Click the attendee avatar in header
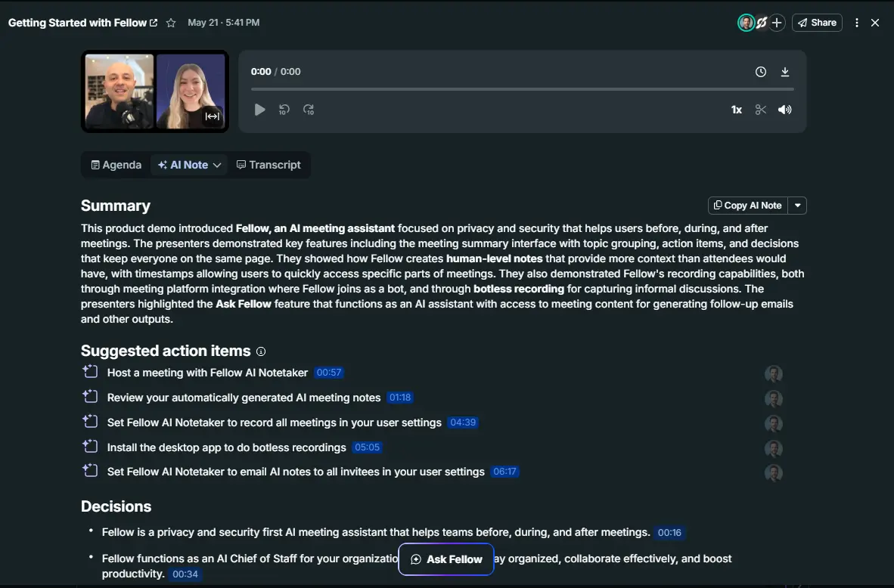Screen dimensions: 894x588 746,23
